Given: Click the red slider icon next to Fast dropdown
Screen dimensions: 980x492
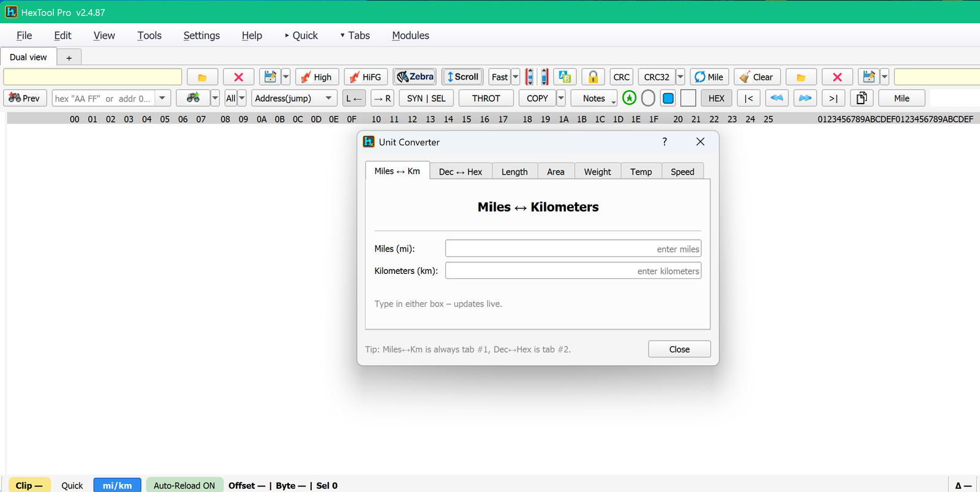Looking at the screenshot, I should click(x=529, y=77).
